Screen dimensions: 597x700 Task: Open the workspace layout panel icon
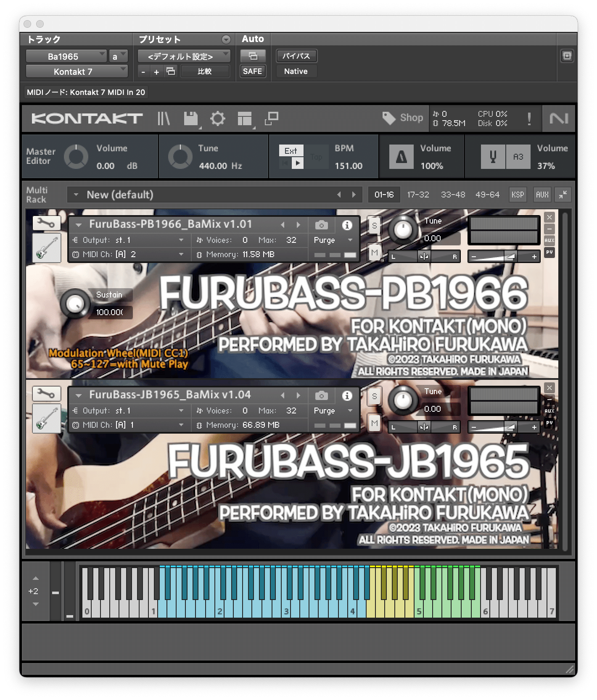(x=244, y=118)
